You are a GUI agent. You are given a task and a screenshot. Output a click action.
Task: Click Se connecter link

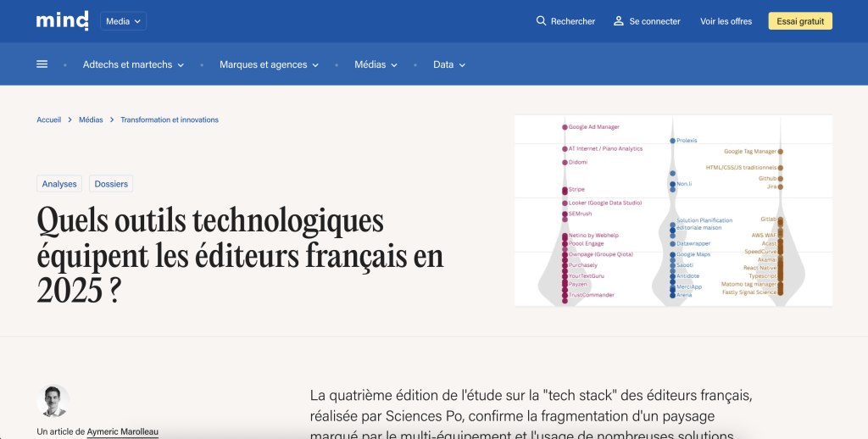click(x=654, y=21)
